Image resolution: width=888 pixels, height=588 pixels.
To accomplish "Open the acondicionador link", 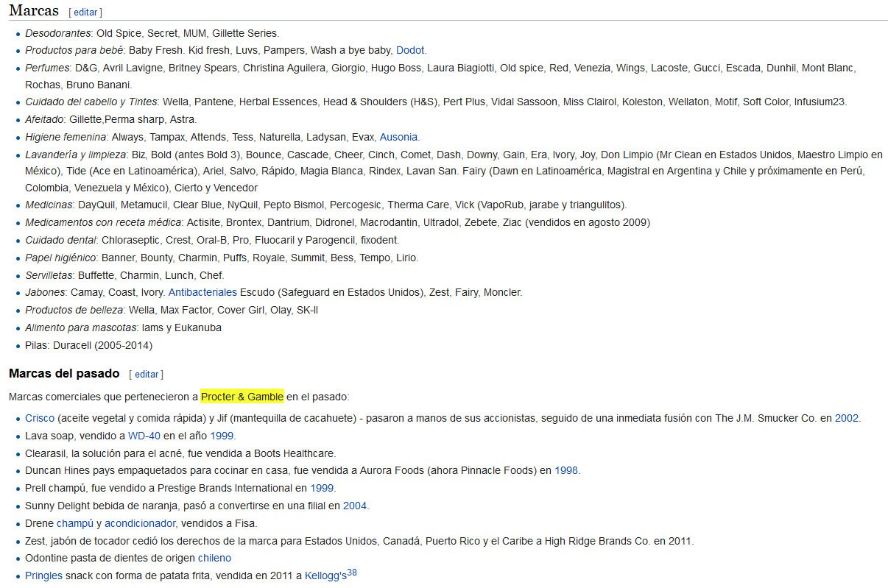I will (x=140, y=523).
